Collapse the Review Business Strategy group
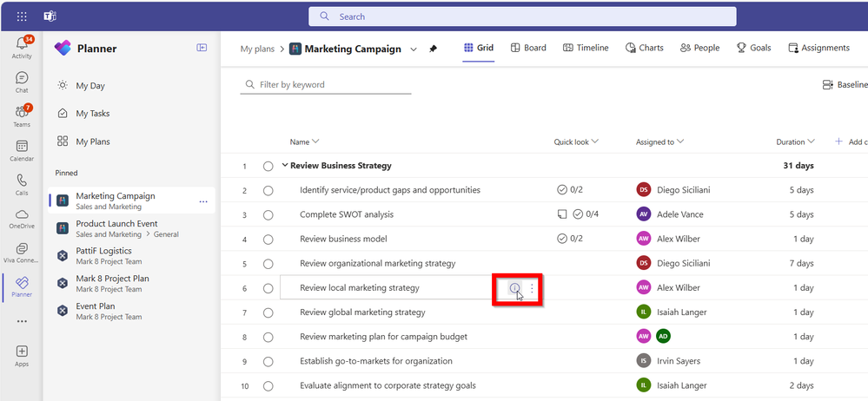This screenshot has width=868, height=401. click(285, 166)
